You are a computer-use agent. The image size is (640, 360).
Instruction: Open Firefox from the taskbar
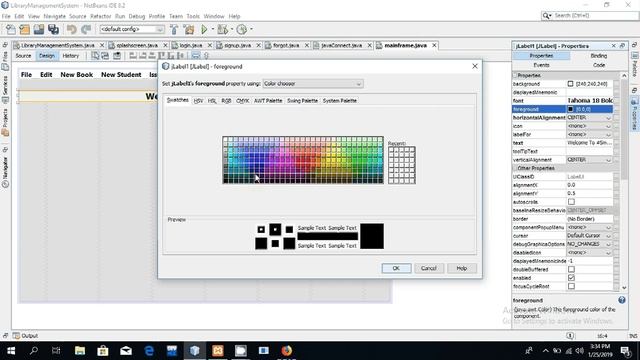(287, 351)
